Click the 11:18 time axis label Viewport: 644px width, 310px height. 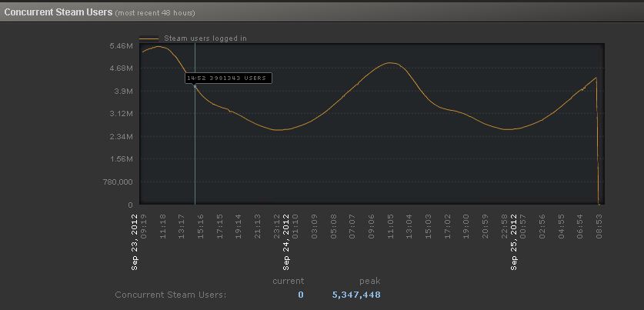(x=163, y=226)
